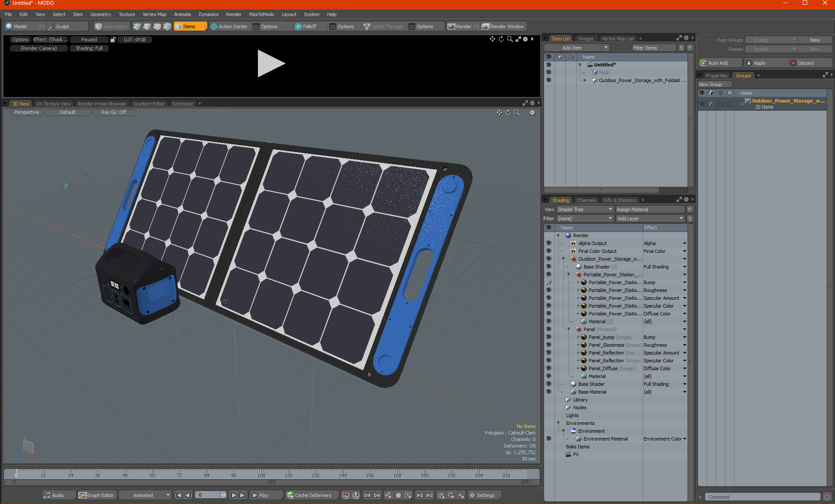Click the Items selection mode button

pyautogui.click(x=190, y=27)
